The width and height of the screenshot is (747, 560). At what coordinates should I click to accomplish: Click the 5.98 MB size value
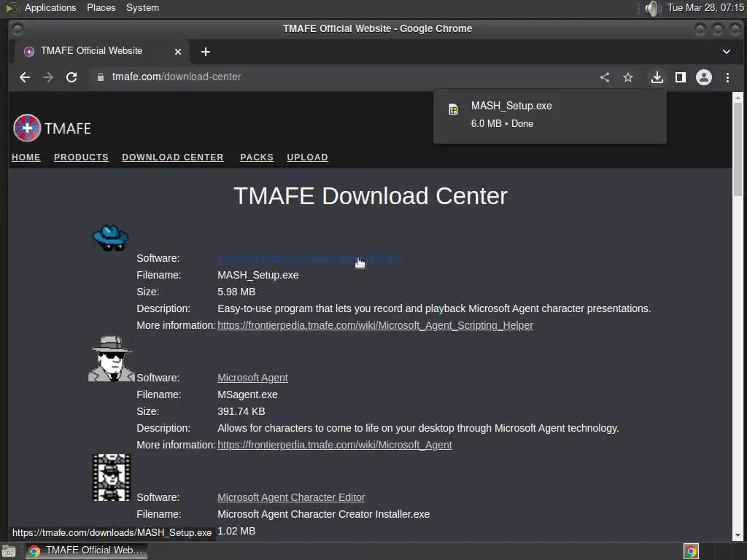coord(236,292)
